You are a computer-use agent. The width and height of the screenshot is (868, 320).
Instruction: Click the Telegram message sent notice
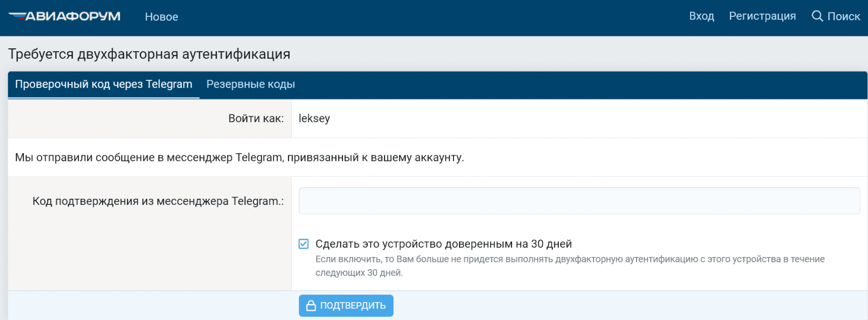point(239,158)
